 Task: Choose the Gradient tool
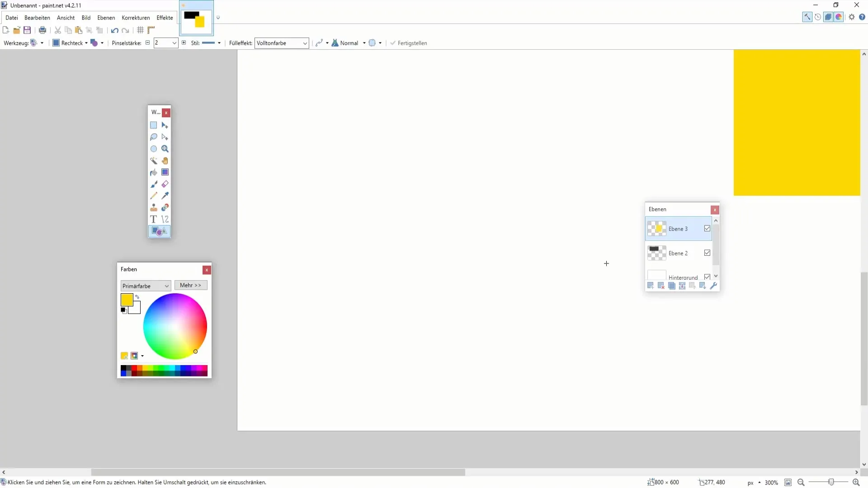[165, 172]
